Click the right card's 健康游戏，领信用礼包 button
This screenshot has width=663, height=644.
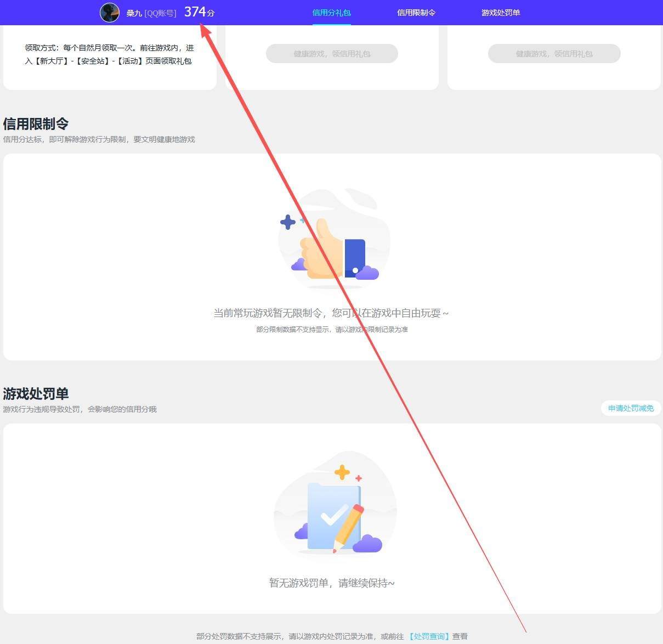click(554, 54)
